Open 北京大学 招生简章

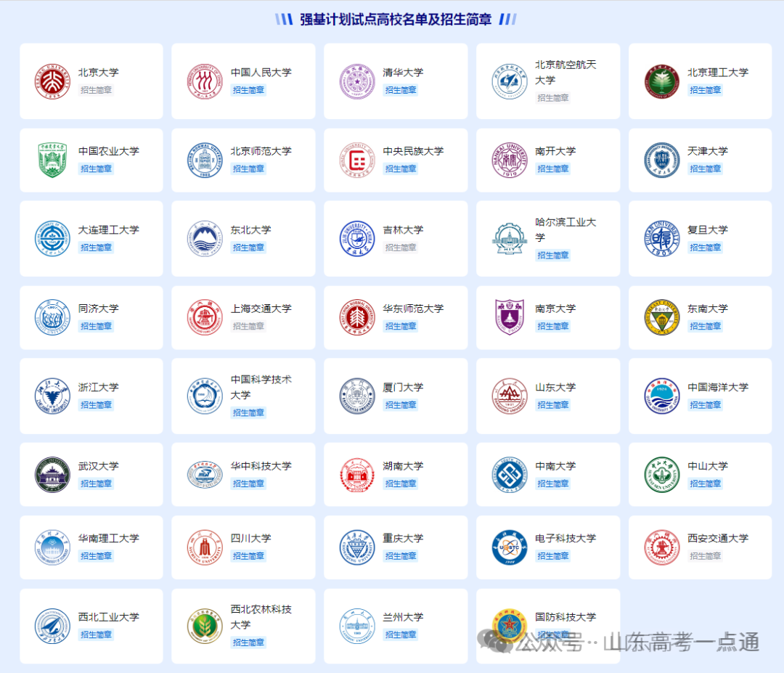click(95, 90)
